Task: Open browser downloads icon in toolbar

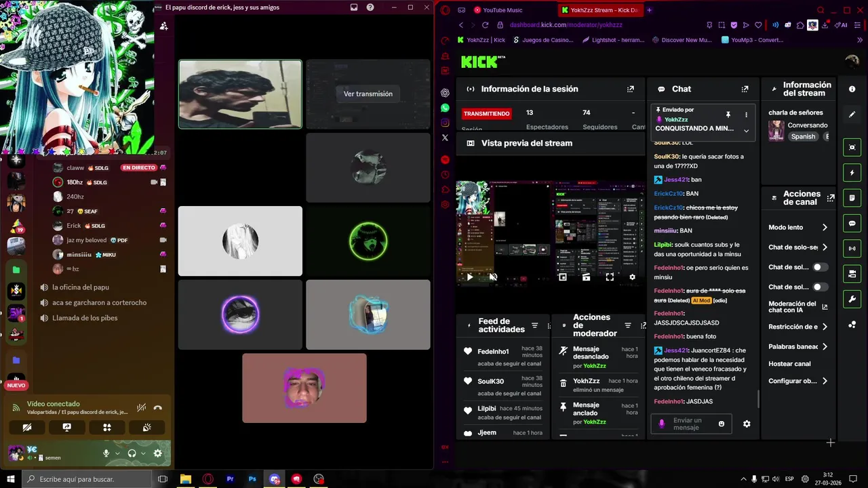Action: point(825,25)
